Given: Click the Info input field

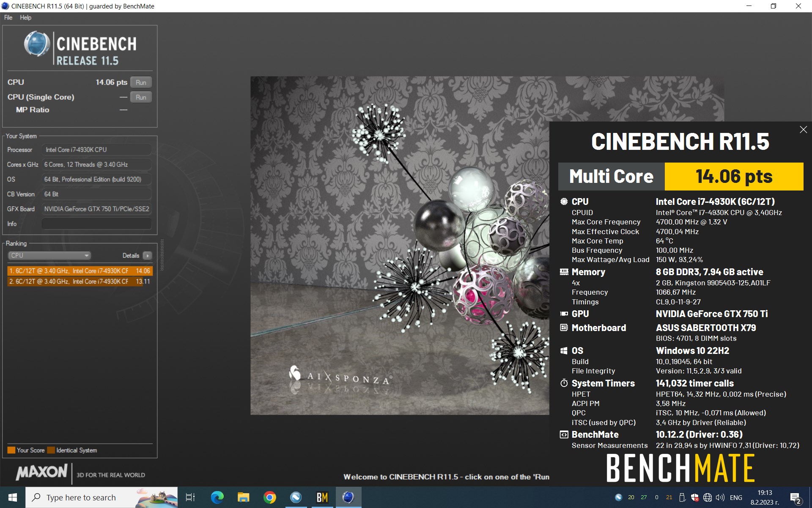Looking at the screenshot, I should pyautogui.click(x=96, y=224).
